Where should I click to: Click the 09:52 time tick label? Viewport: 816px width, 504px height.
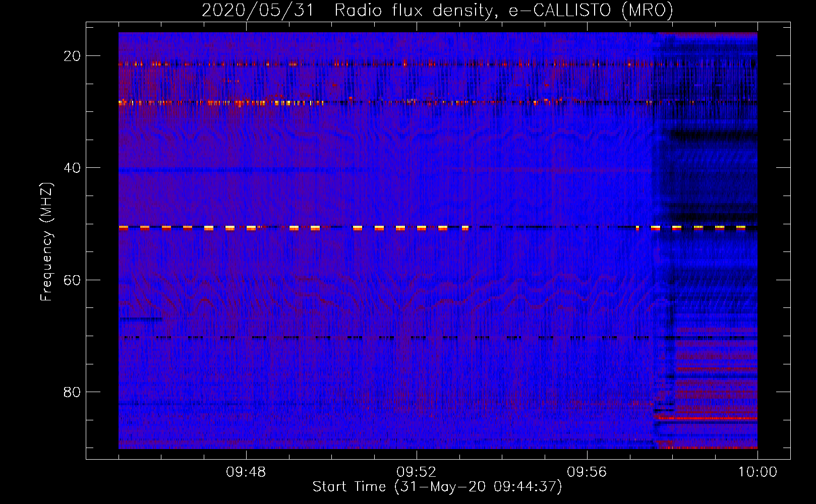tap(416, 472)
